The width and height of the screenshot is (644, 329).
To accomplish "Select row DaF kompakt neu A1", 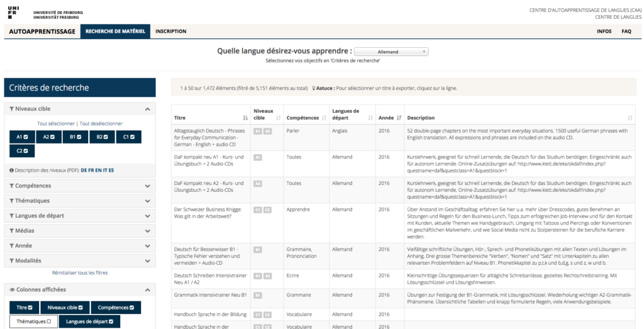I will click(403, 164).
